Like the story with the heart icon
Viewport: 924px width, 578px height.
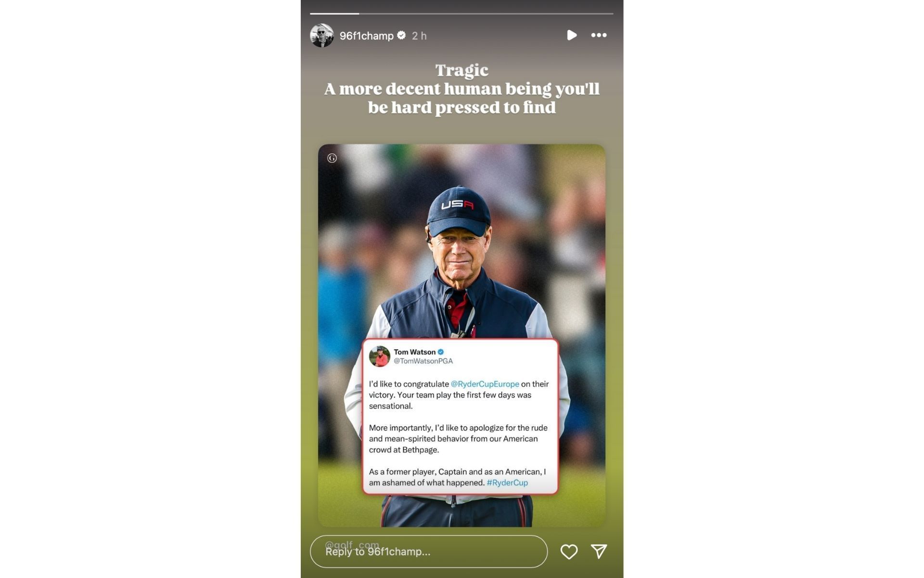[x=569, y=552]
